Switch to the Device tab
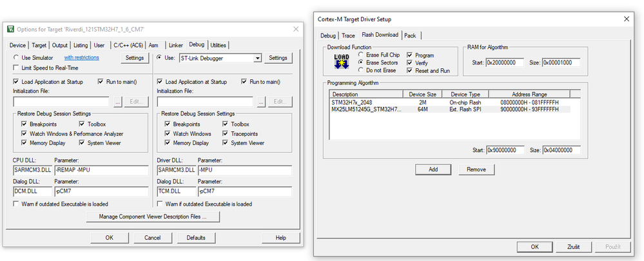The width and height of the screenshot is (644, 261). [x=17, y=45]
